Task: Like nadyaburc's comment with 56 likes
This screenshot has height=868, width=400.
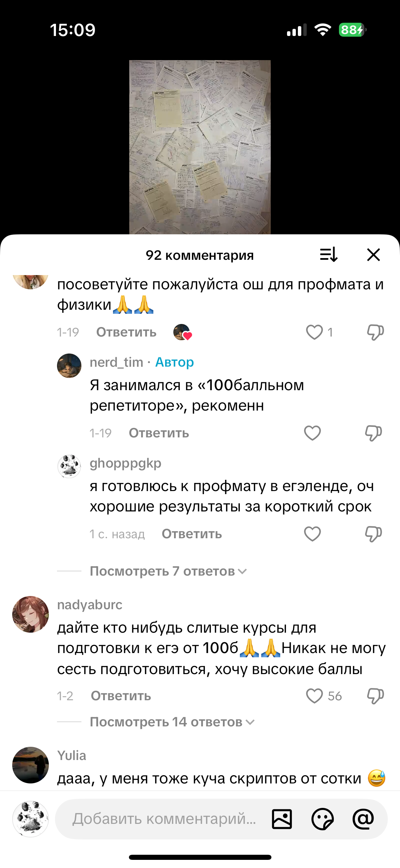Action: [314, 696]
